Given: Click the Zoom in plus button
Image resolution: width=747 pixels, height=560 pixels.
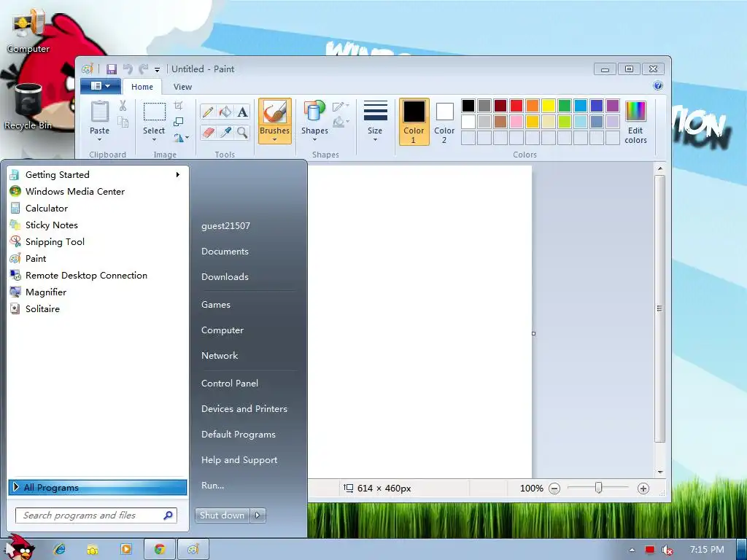Looking at the screenshot, I should (x=643, y=489).
